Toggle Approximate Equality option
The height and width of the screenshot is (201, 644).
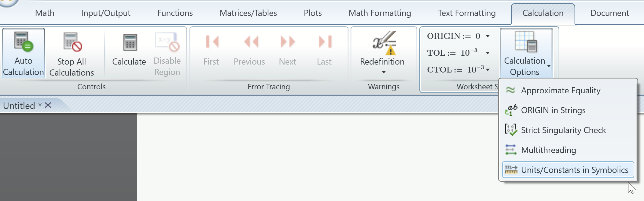(x=561, y=90)
